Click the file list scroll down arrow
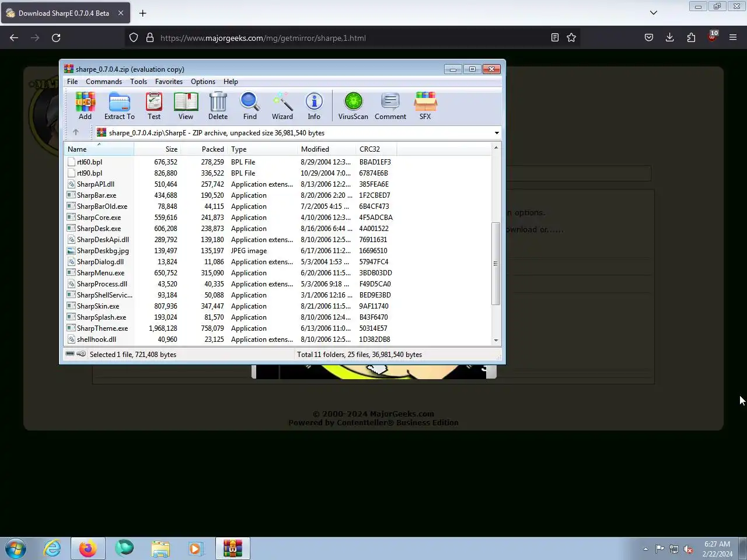 click(x=496, y=340)
